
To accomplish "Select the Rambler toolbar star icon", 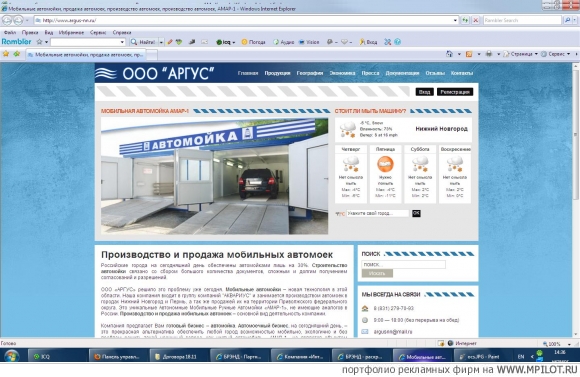I will coord(39,42).
